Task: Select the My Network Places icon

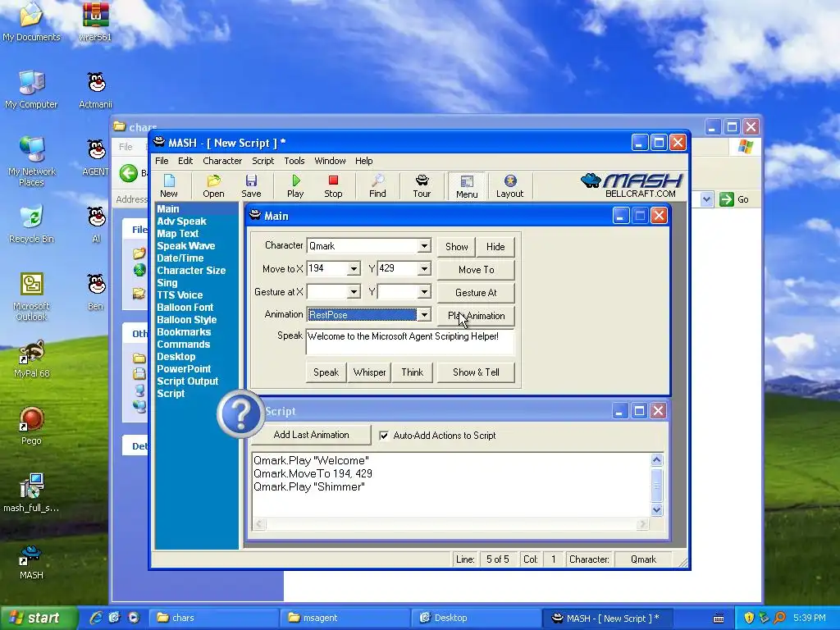Action: (31, 161)
